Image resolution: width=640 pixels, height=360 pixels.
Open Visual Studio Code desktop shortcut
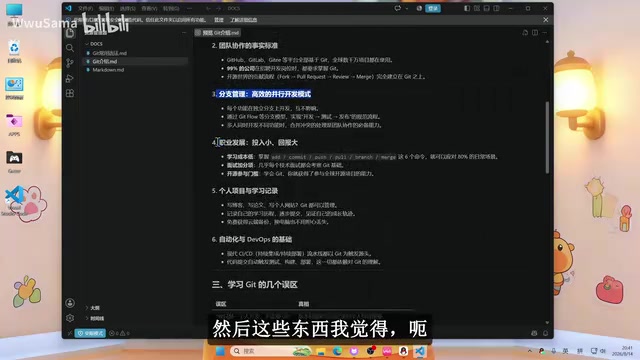click(14, 200)
